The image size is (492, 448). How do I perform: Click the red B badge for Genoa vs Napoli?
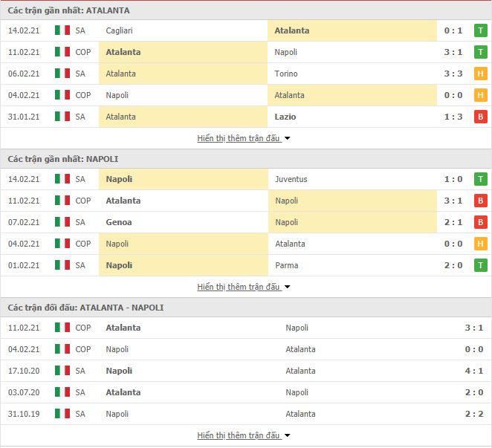(x=480, y=222)
